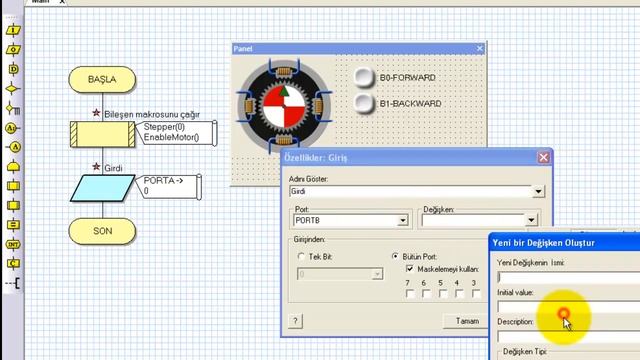Click the PORTA -> 0 callout
The height and width of the screenshot is (360, 640).
pyautogui.click(x=168, y=187)
